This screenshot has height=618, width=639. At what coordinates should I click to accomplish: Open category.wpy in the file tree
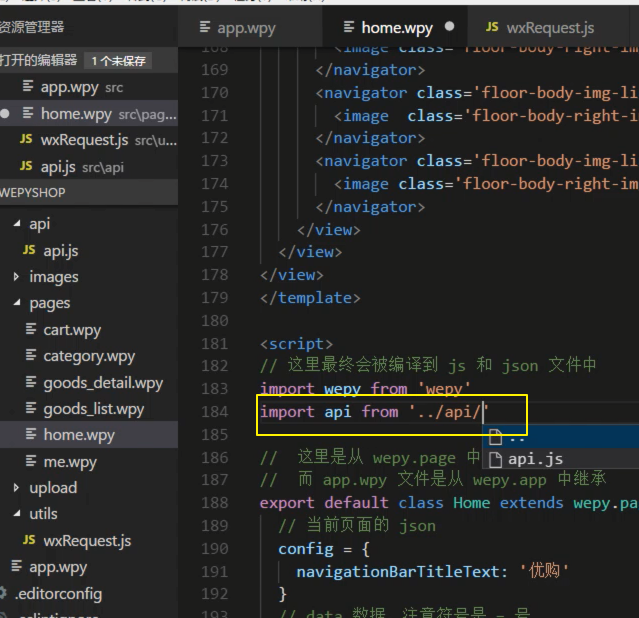point(89,356)
